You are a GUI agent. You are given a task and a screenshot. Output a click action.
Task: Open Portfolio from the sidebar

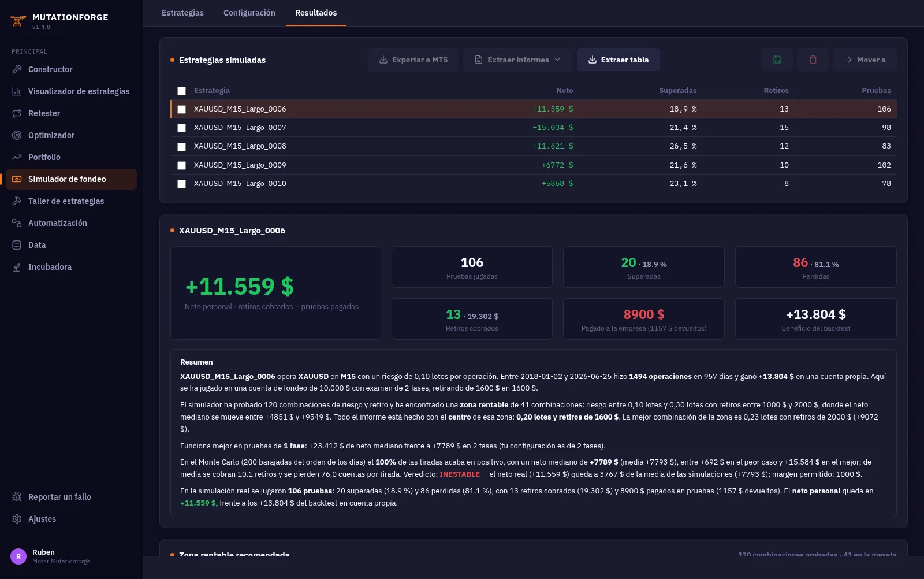[71, 157]
